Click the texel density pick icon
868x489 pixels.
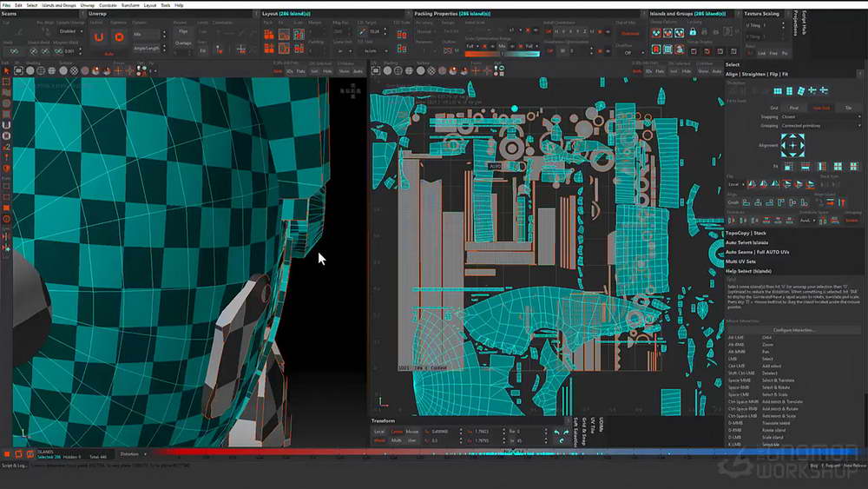tap(363, 32)
